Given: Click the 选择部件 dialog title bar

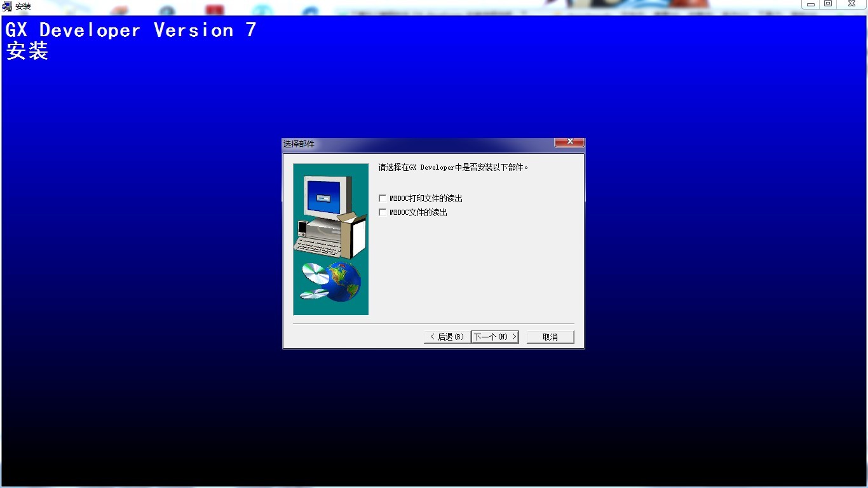Looking at the screenshot, I should (413, 144).
